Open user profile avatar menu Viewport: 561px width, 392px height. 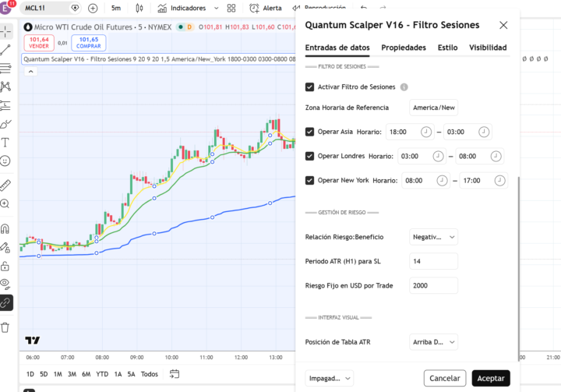pos(5,8)
